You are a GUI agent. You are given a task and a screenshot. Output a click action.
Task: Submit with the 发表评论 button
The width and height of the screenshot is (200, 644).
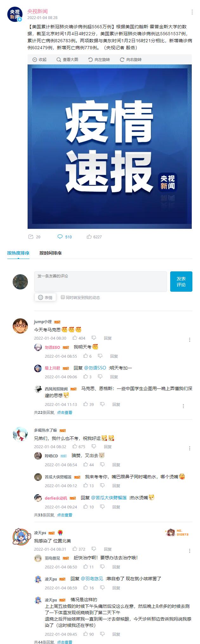click(x=181, y=282)
